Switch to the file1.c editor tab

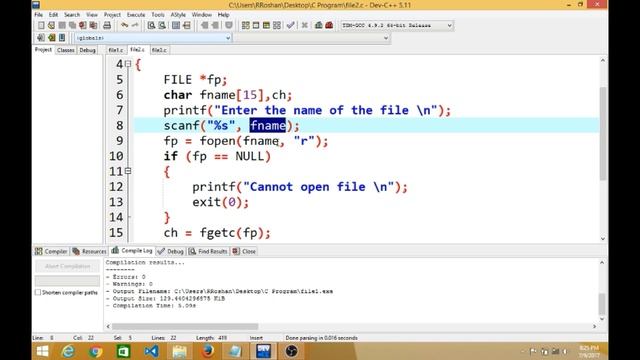tap(116, 50)
